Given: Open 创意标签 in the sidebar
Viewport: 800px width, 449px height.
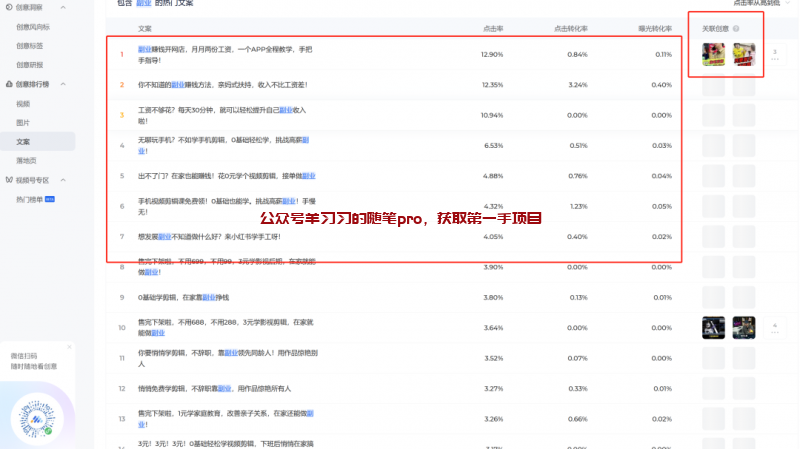Looking at the screenshot, I should pyautogui.click(x=29, y=46).
